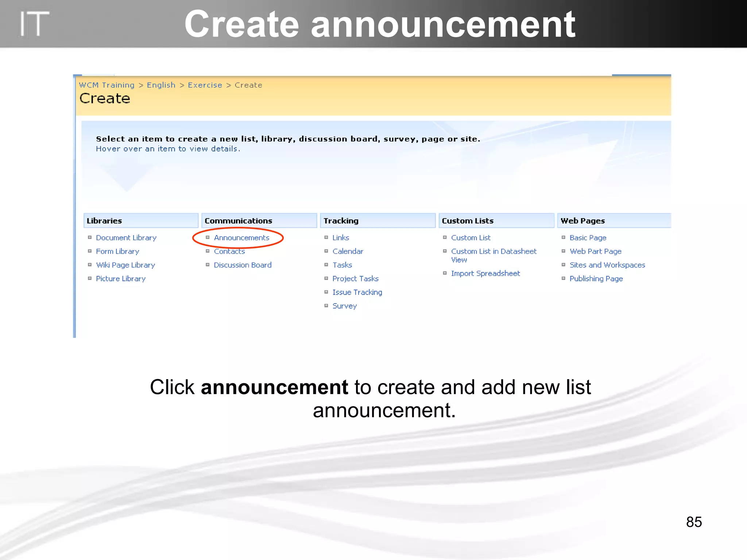Image resolution: width=747 pixels, height=560 pixels.
Task: Click the large Create page title
Action: click(x=105, y=98)
